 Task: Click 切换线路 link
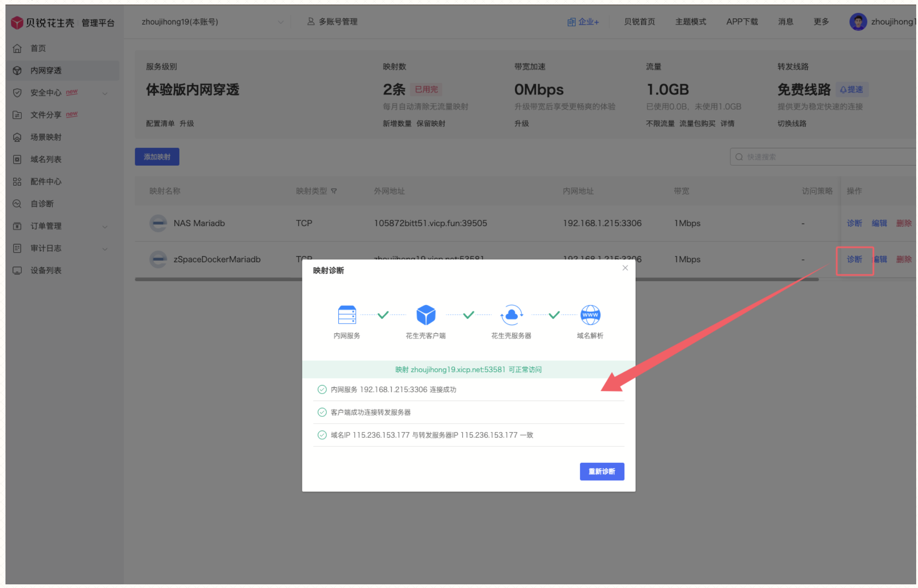(x=792, y=124)
